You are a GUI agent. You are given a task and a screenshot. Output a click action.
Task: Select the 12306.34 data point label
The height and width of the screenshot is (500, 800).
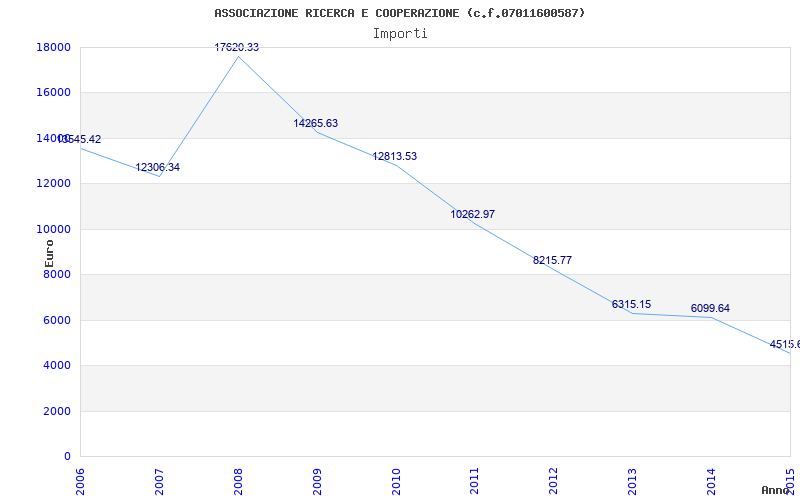[158, 167]
